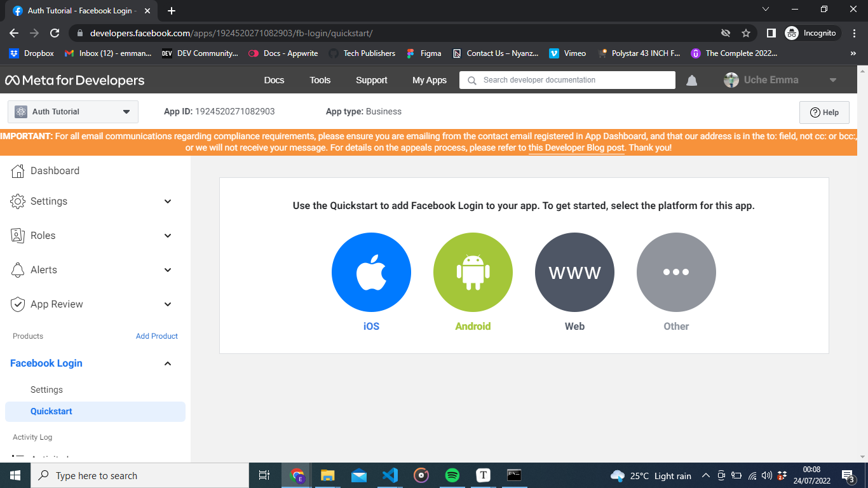Go back using browser back arrow
This screenshot has width=868, height=488.
(14, 33)
